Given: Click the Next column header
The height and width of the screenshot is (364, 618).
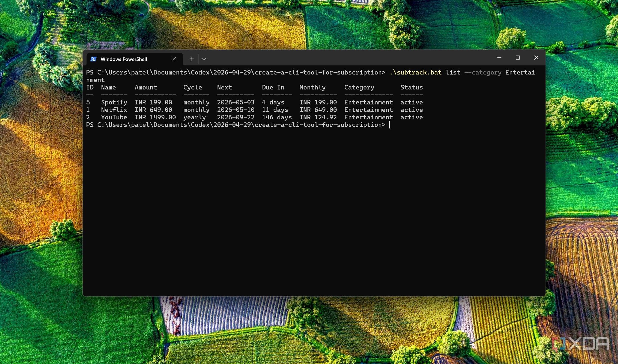Looking at the screenshot, I should coord(225,87).
